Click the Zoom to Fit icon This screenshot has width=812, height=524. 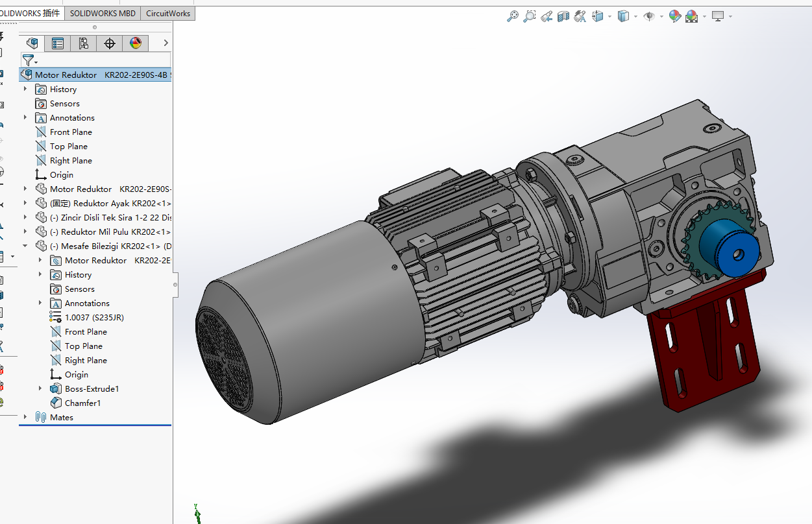(x=513, y=16)
